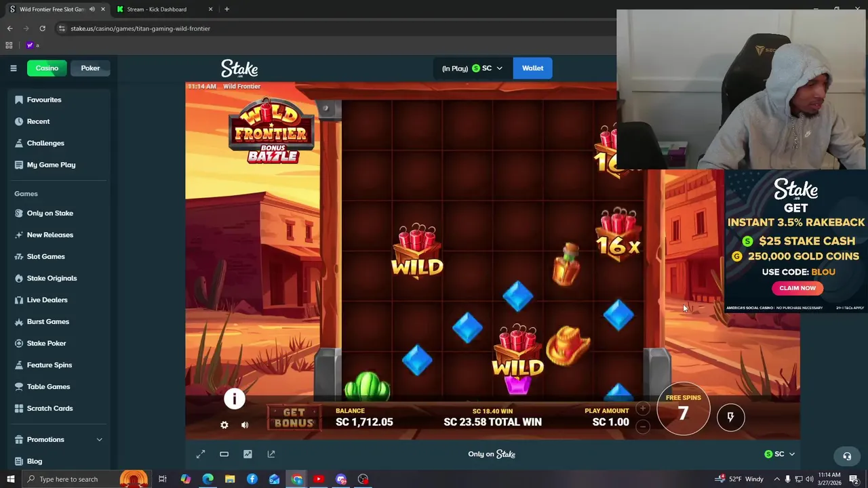Viewport: 868px width, 488px height.
Task: Pop out the game window
Action: pyautogui.click(x=271, y=454)
